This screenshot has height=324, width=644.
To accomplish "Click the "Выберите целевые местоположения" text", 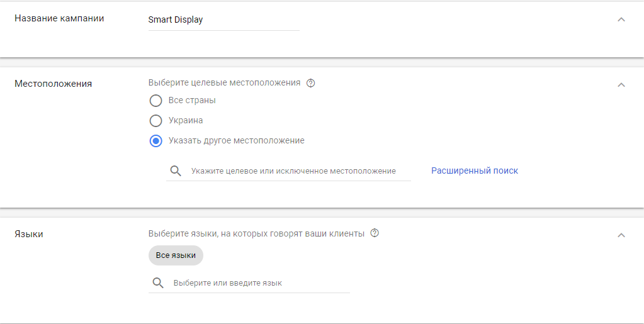I will tap(224, 83).
